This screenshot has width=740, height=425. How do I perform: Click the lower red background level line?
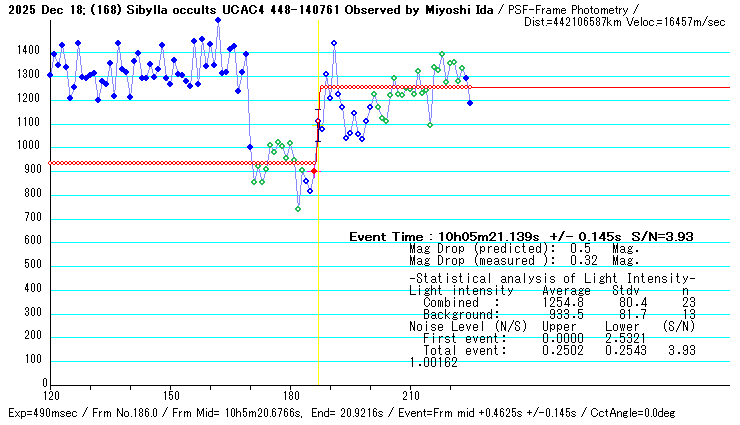(180, 163)
